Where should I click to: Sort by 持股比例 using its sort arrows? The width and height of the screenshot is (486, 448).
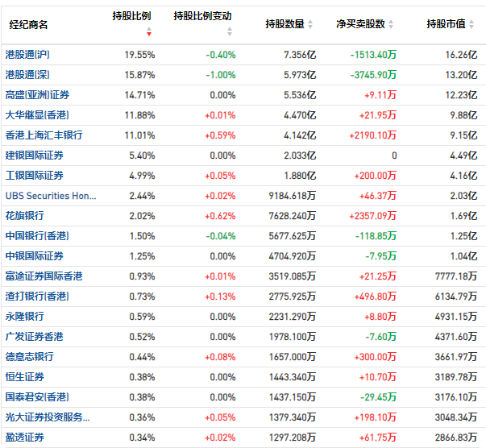pyautogui.click(x=149, y=31)
